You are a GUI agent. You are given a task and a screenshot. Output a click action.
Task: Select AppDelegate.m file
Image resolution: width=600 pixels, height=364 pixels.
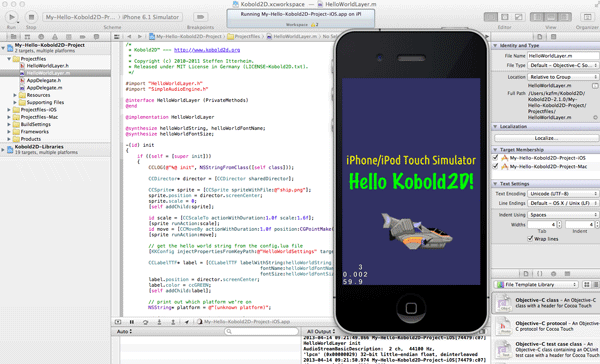(x=44, y=88)
